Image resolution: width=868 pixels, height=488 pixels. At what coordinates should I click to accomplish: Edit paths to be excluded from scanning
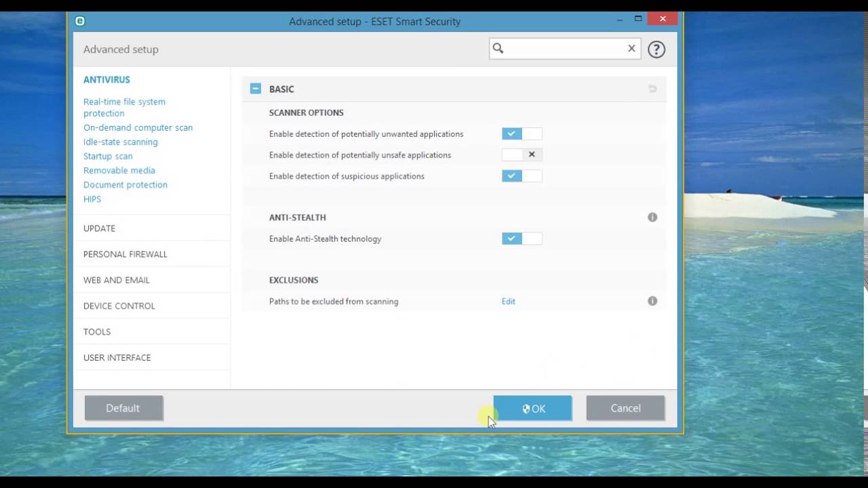tap(509, 302)
